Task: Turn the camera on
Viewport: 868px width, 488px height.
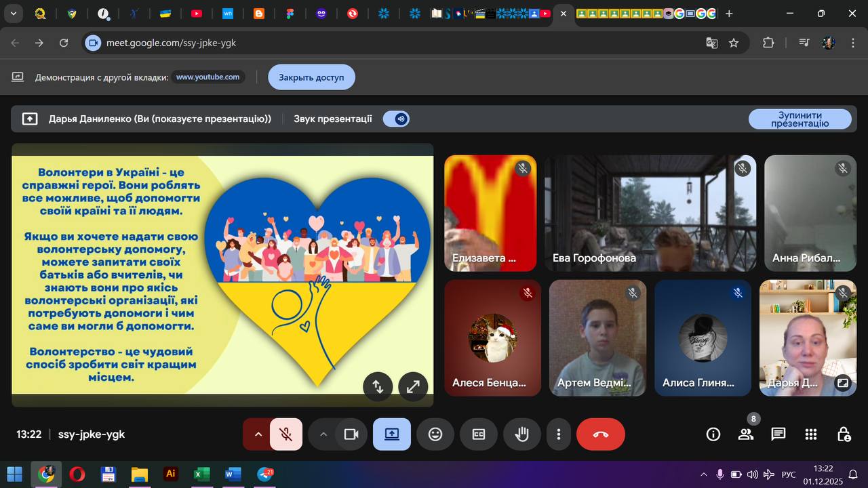Action: (351, 434)
